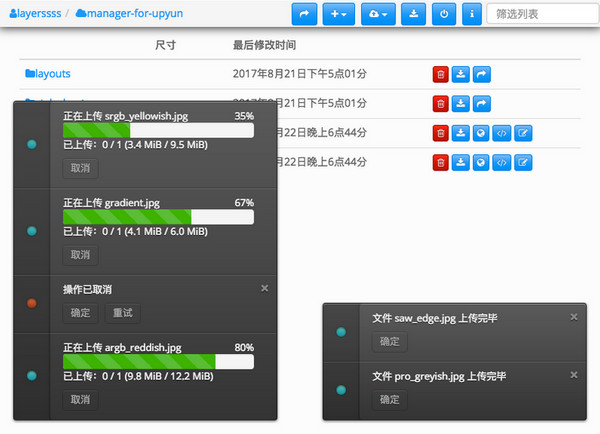Share the second row folder via arrow icon
The image size is (600, 434).
point(482,104)
